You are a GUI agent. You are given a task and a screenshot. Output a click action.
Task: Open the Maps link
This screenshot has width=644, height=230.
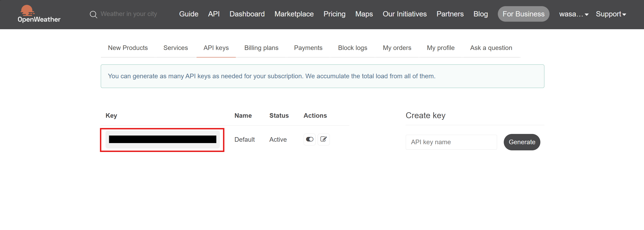(364, 14)
